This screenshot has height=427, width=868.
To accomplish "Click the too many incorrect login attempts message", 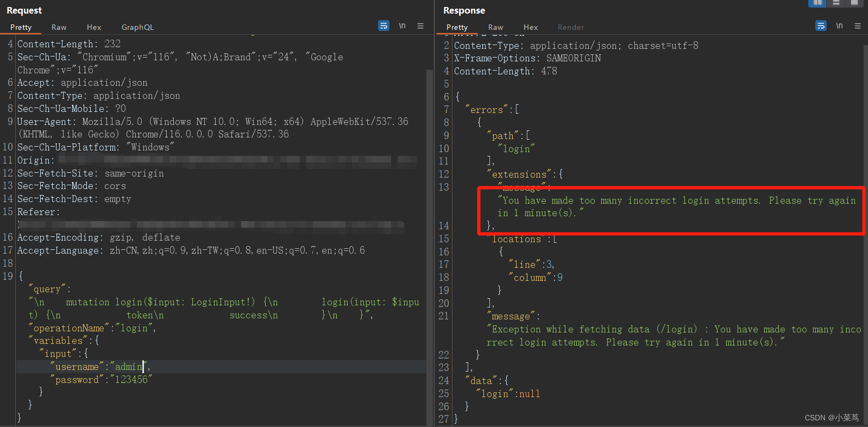I will tap(677, 207).
